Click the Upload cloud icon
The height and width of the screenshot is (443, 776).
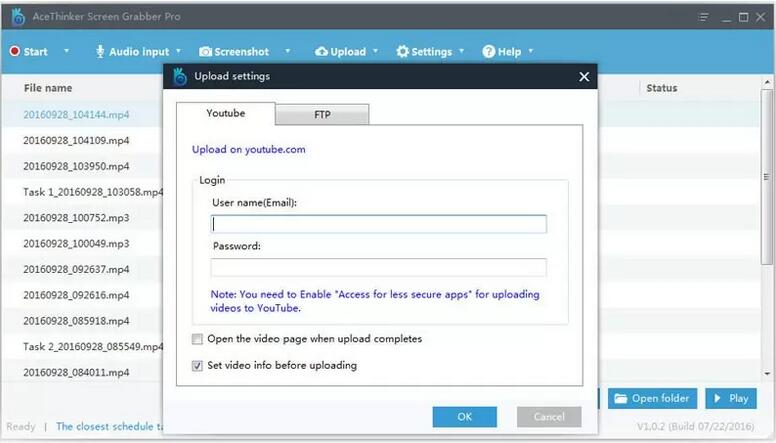[321, 51]
